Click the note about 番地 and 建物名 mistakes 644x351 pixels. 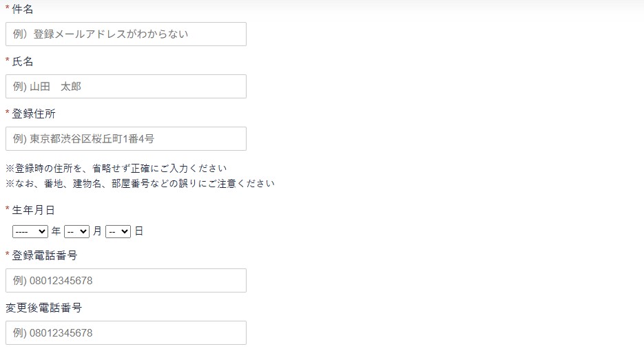(x=140, y=183)
